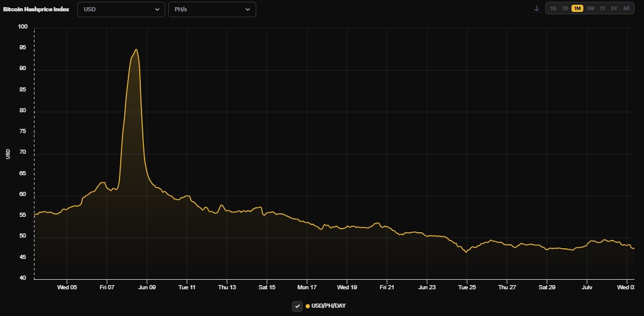Show All historical data
The height and width of the screenshot is (316, 644).
[626, 8]
